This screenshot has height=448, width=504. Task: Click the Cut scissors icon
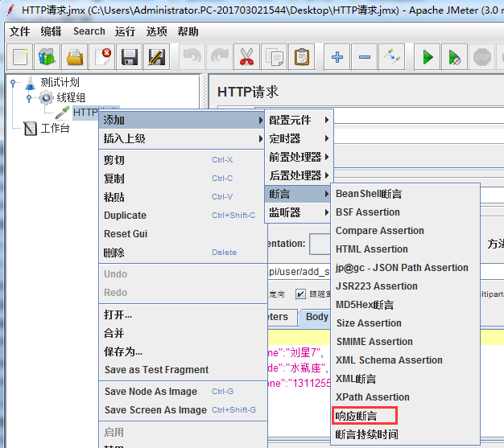[247, 57]
